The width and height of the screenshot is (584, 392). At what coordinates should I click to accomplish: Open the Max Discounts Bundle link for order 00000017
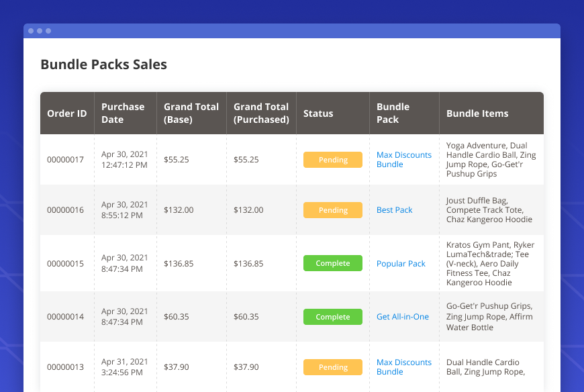click(403, 160)
